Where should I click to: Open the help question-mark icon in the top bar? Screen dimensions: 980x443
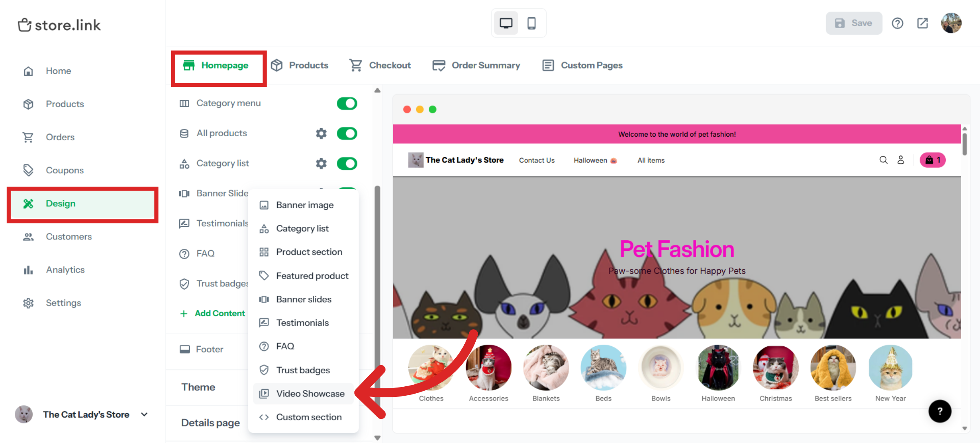(x=897, y=23)
